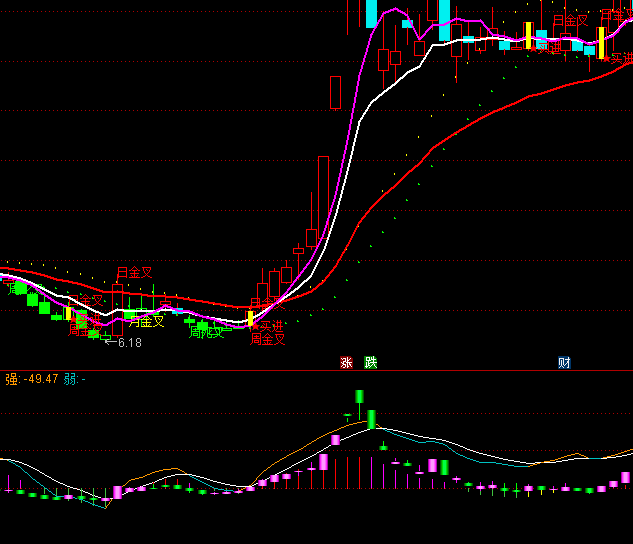The width and height of the screenshot is (633, 544).
Task: Click the red 涨 marker icon
Action: tap(347, 363)
